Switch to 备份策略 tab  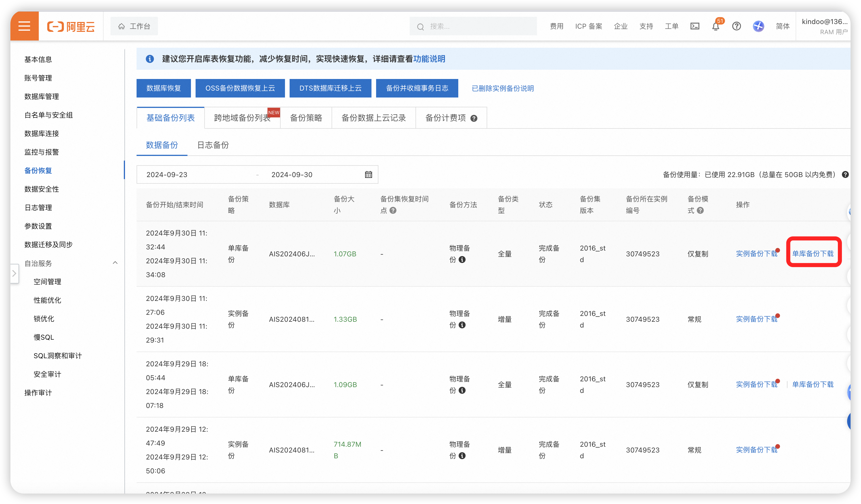pos(306,118)
